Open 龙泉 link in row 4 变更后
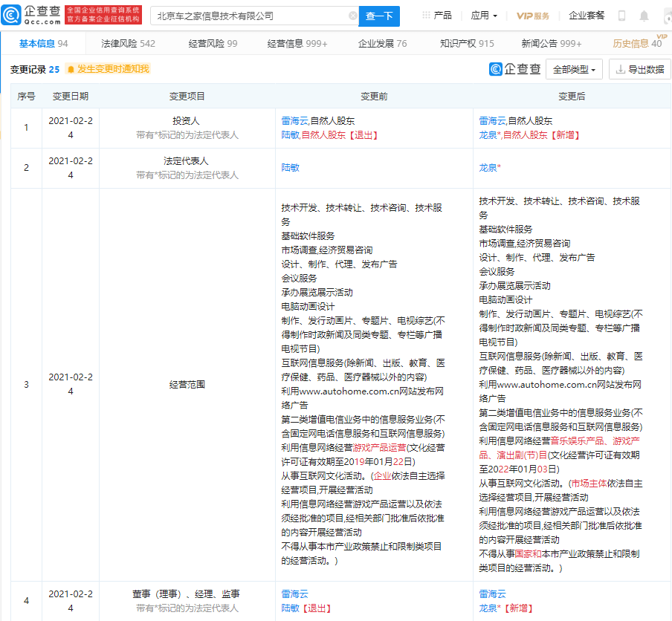The width and height of the screenshot is (672, 621). point(488,608)
